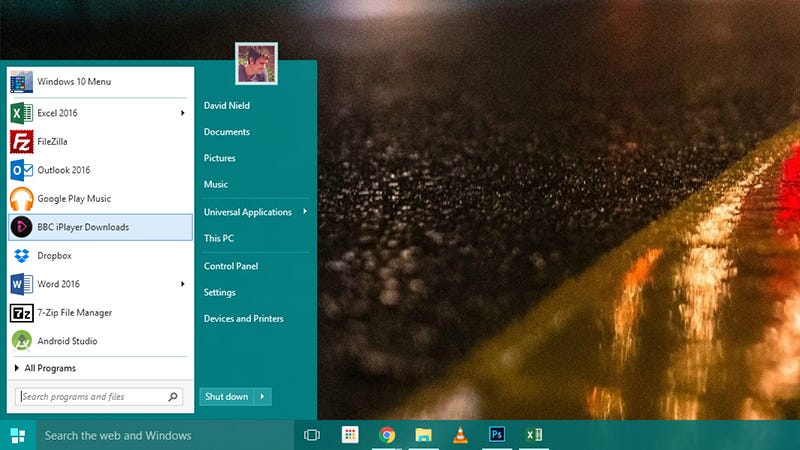Open Devices and Printers
This screenshot has height=450, width=800.
[x=243, y=318]
